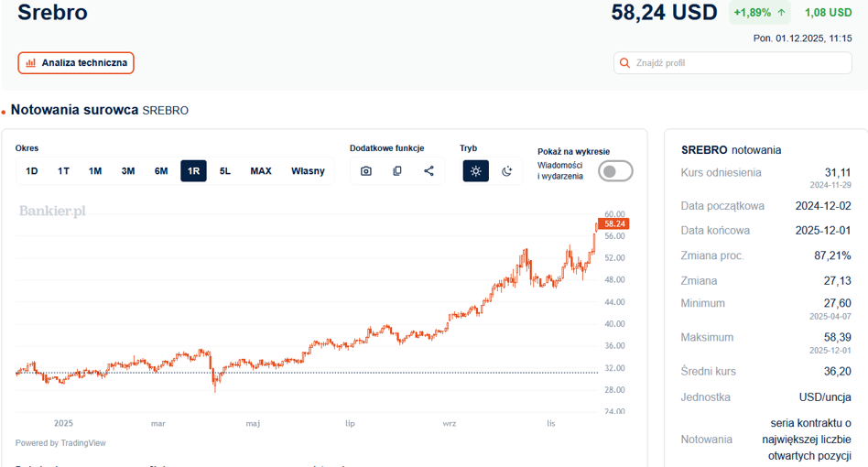Click the green up arrow beside +1,89%
The image size is (868, 467).
(781, 13)
